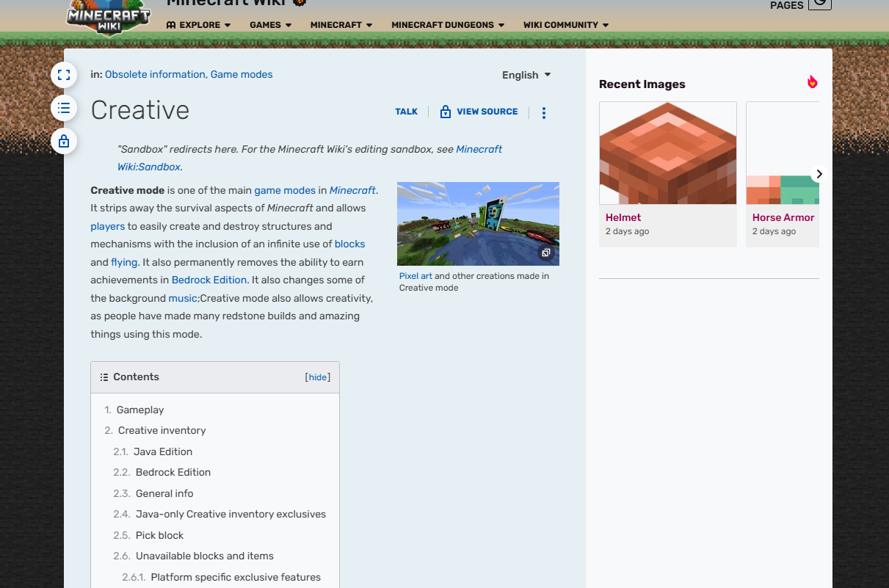This screenshot has height=588, width=889.
Task: Click the page lock protection icon
Action: (x=64, y=141)
